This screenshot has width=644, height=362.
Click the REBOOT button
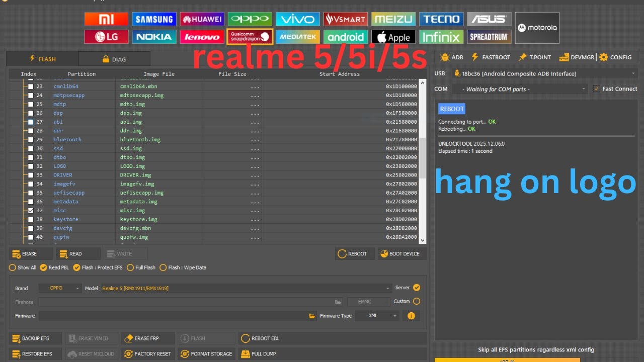pyautogui.click(x=355, y=254)
